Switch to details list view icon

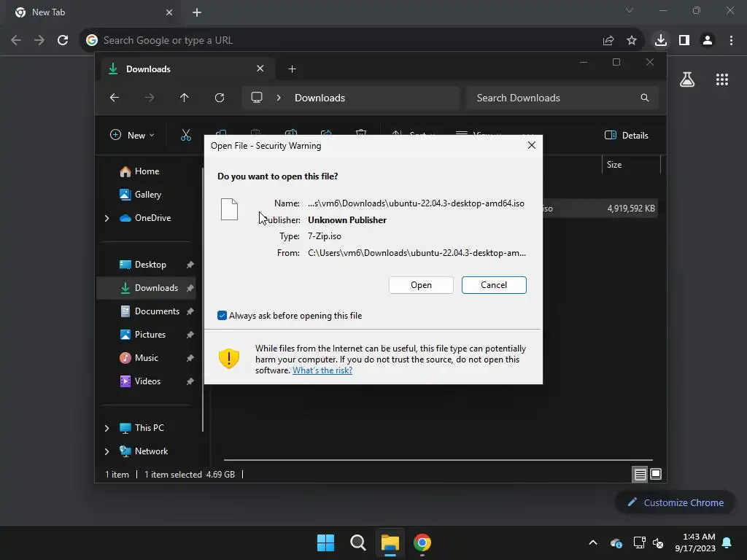(x=640, y=474)
